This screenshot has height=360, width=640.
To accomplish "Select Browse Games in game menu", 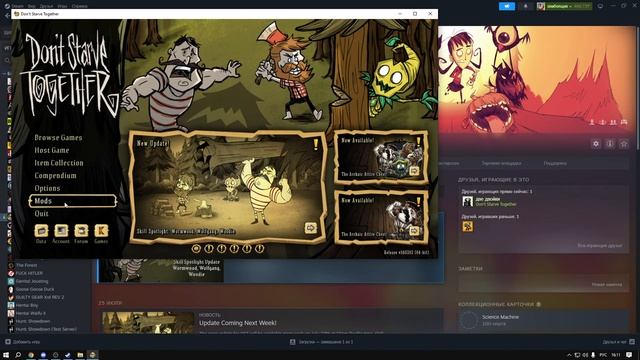I will pos(58,138).
